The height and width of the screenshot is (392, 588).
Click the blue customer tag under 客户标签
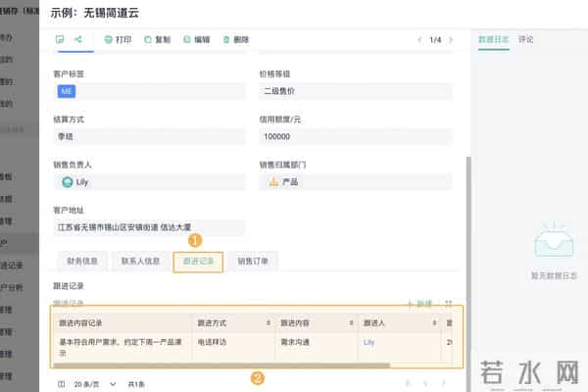pos(67,91)
